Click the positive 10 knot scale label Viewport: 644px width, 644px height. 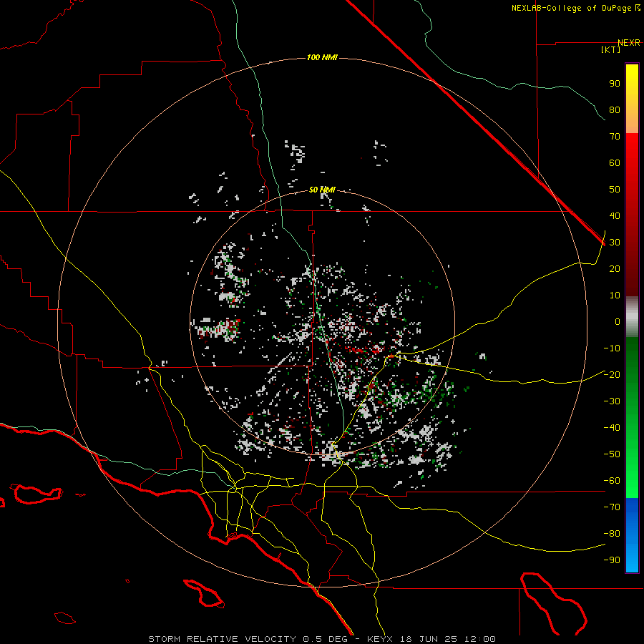pos(615,296)
